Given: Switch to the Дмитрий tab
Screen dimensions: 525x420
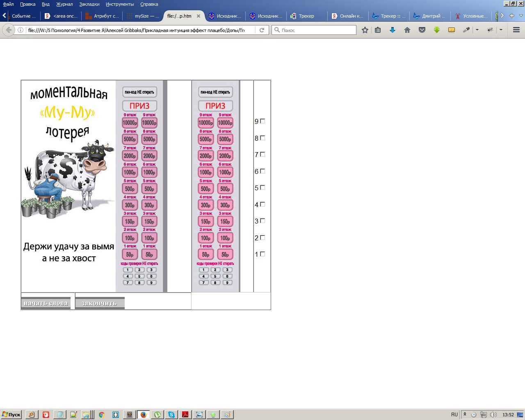Looking at the screenshot, I should click(x=429, y=16).
